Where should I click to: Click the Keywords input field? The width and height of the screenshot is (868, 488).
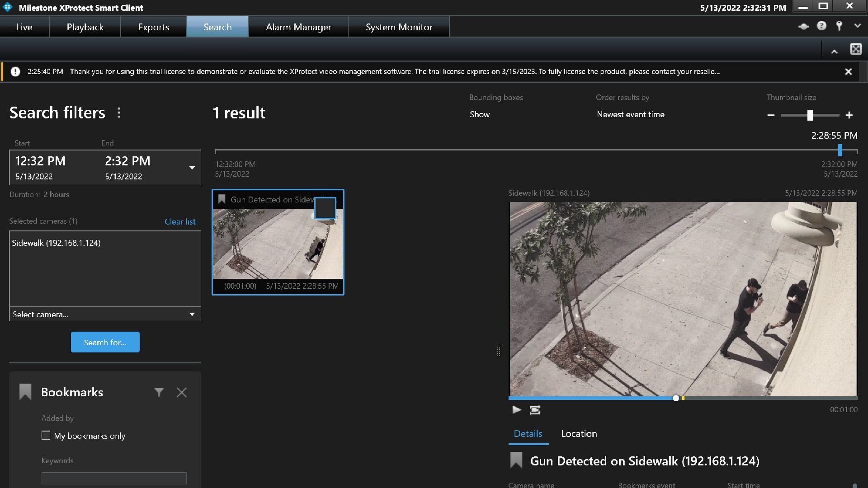pyautogui.click(x=114, y=478)
